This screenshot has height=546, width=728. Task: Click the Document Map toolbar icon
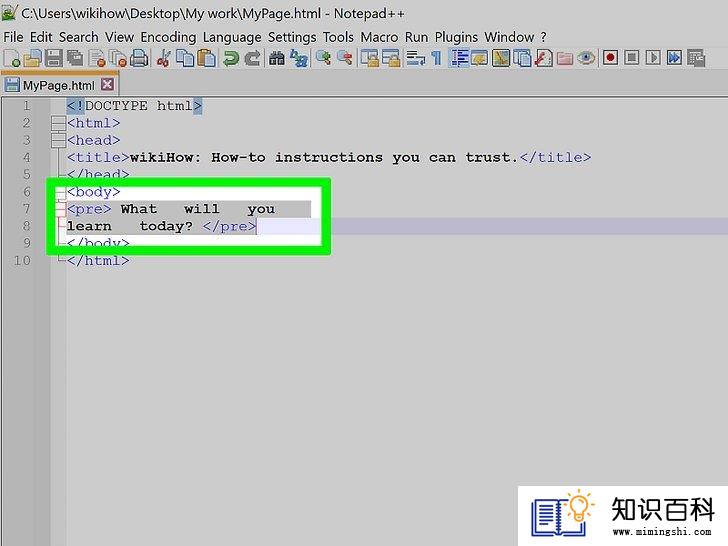[501, 58]
